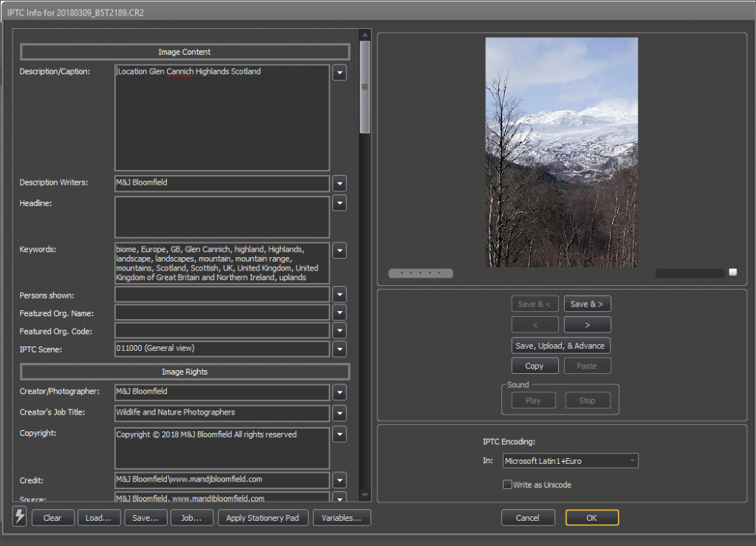The image size is (756, 546).
Task: Open the Featured Org. Code dropdown arrow
Action: [340, 330]
